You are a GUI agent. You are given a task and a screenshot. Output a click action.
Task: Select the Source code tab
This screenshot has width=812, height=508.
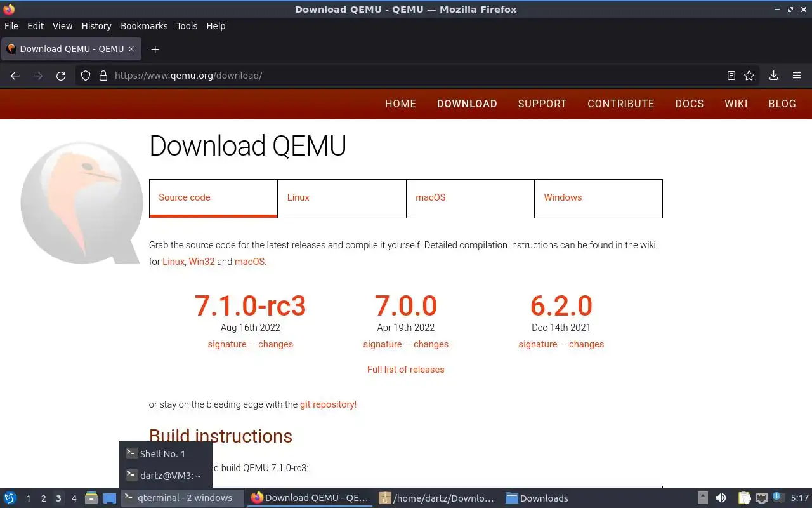point(213,198)
